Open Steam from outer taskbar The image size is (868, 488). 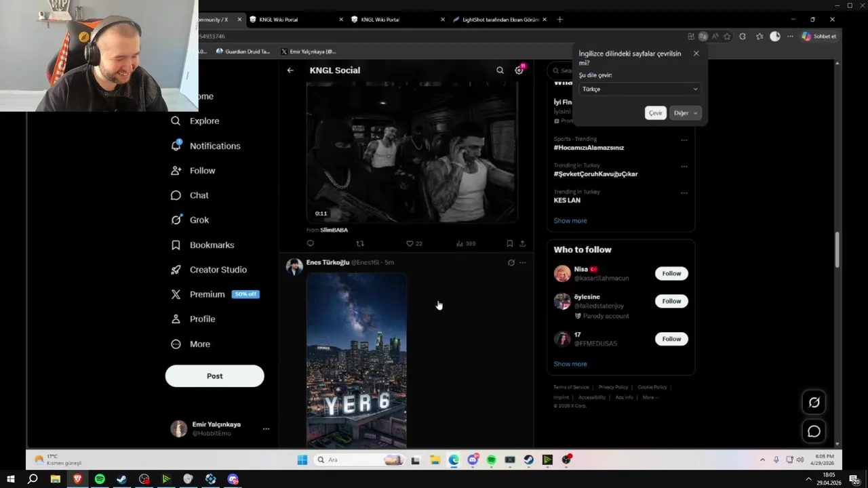tap(122, 479)
